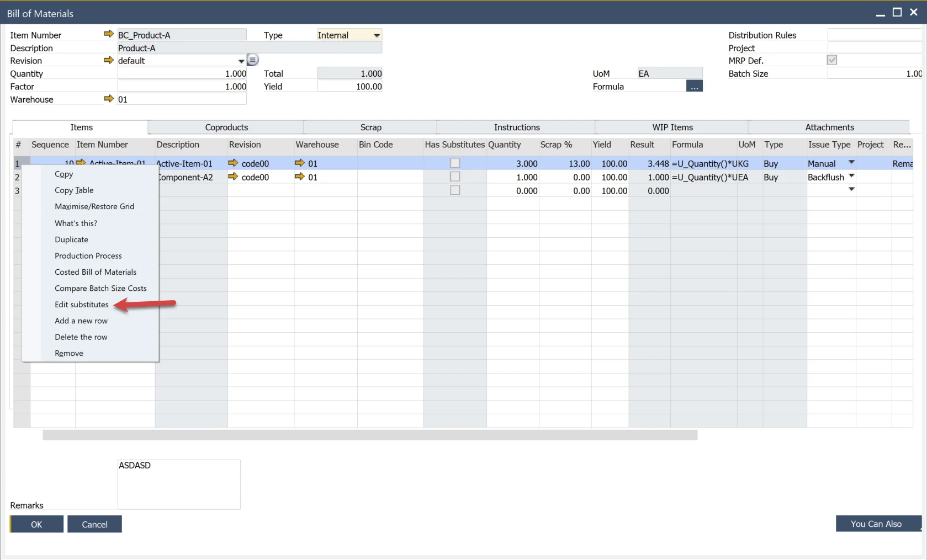The height and width of the screenshot is (560, 927).
Task: Switch to the Coproducts tab
Action: [226, 127]
